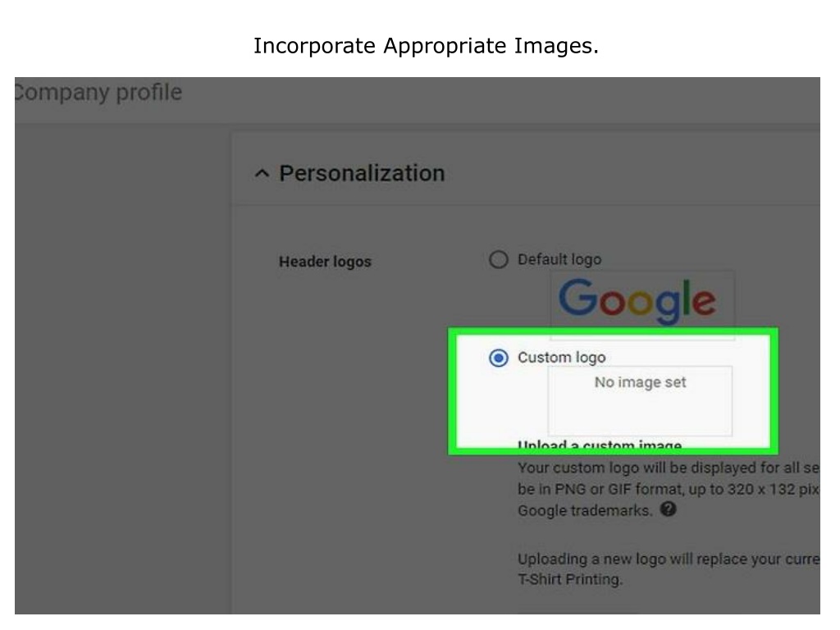Click the "Header logos" setting label
This screenshot has height=630, width=840.
pos(325,262)
